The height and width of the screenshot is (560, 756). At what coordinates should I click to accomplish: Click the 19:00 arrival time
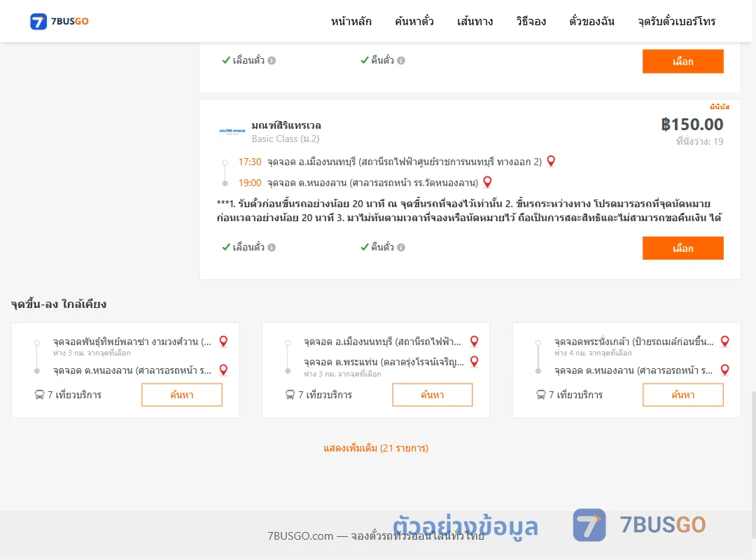[x=250, y=183]
